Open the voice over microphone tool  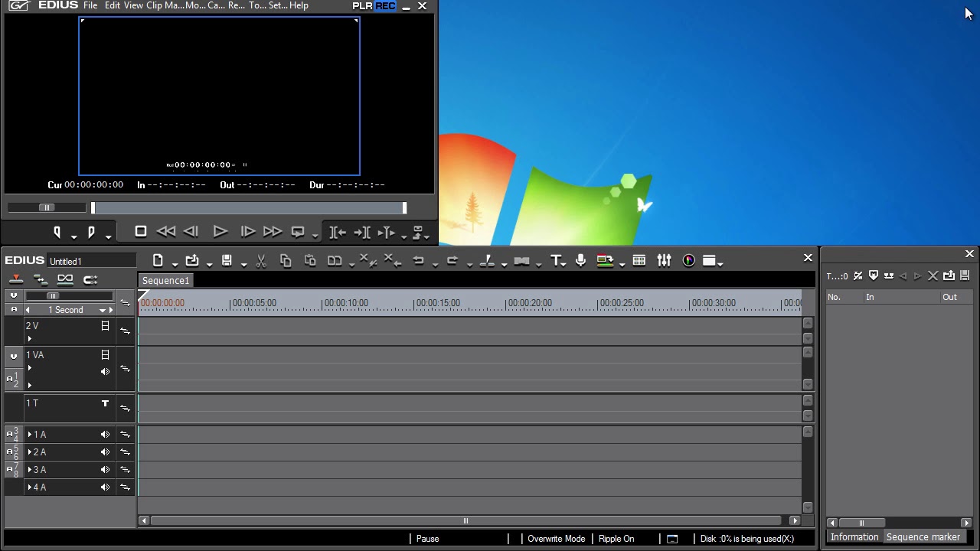coord(580,261)
